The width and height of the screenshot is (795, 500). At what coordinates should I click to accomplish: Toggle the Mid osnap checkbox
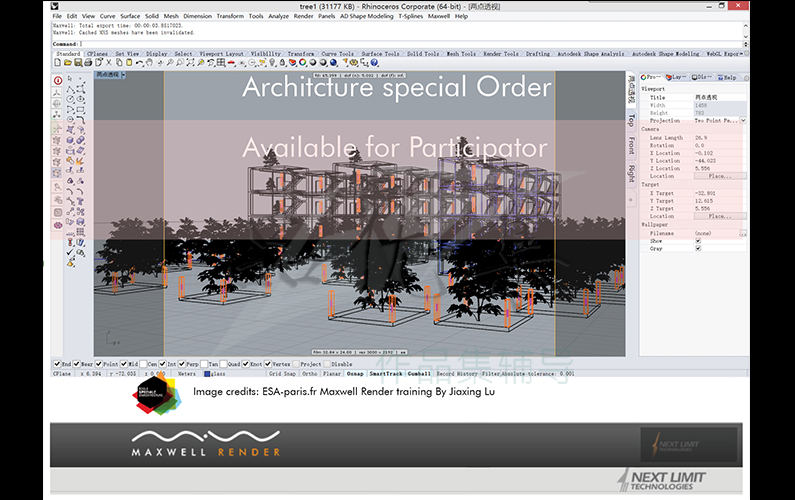pos(124,364)
